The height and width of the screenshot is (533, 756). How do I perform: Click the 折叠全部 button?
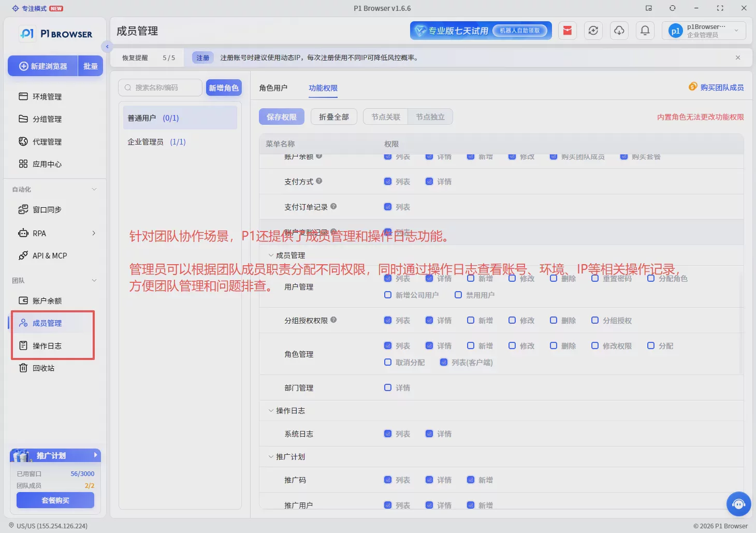click(334, 117)
